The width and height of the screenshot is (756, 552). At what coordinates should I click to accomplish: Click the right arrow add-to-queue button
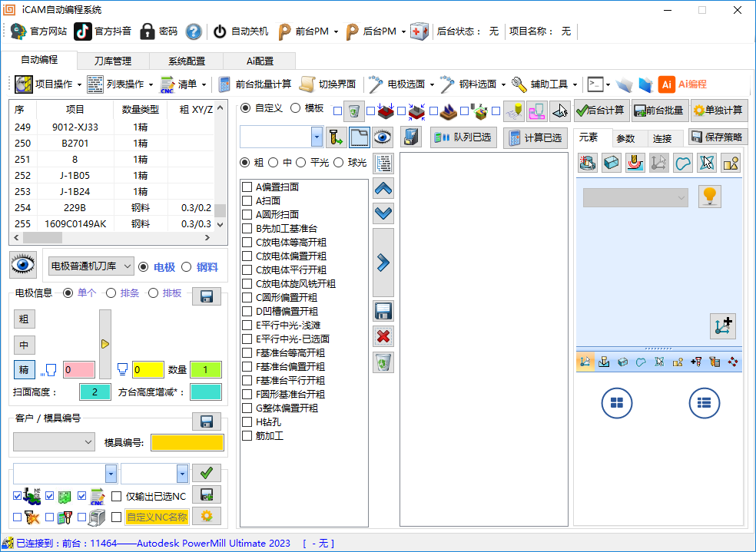tap(383, 263)
